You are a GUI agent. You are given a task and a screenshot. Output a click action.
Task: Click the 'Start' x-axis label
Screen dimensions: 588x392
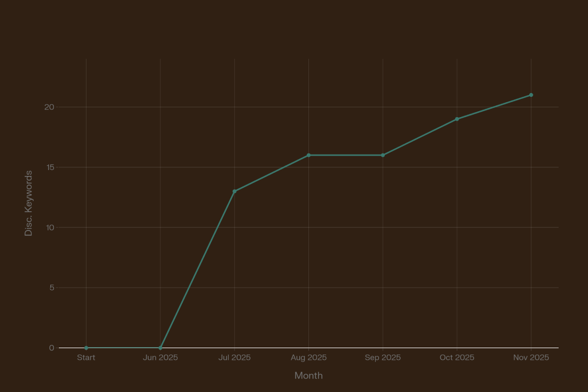[86, 358]
